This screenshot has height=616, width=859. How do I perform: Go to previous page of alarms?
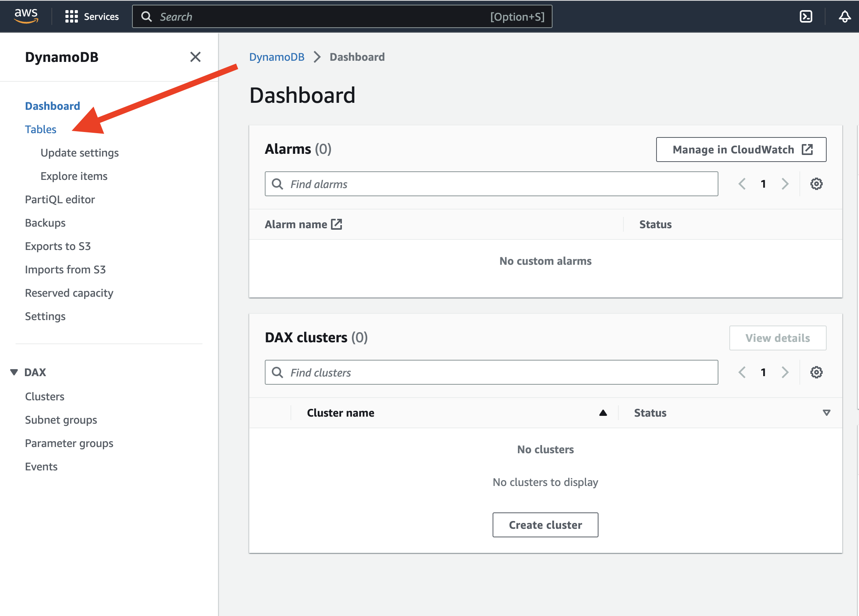(742, 184)
